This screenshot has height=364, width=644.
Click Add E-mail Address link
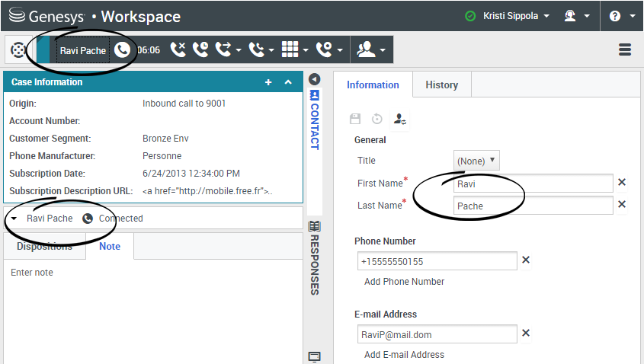(x=404, y=355)
